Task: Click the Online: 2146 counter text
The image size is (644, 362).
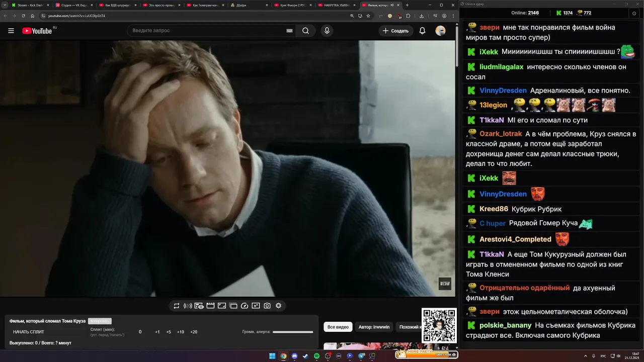Action: (x=525, y=13)
